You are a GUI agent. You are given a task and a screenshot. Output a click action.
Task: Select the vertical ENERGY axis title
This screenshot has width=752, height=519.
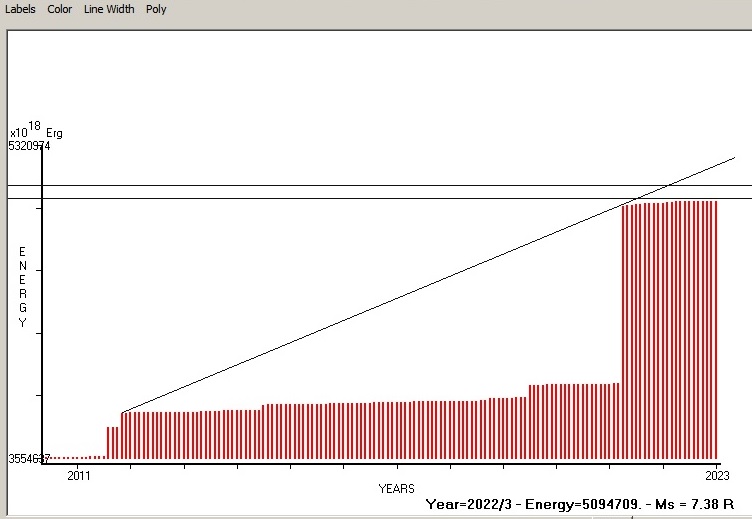coord(23,287)
